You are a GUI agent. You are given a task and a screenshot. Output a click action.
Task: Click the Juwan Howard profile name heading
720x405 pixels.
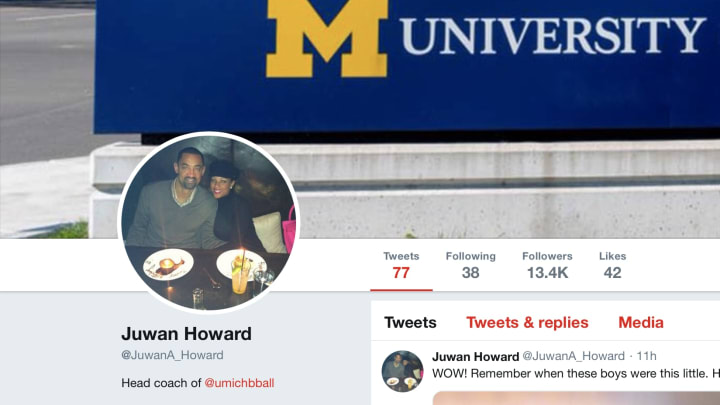[x=186, y=334]
